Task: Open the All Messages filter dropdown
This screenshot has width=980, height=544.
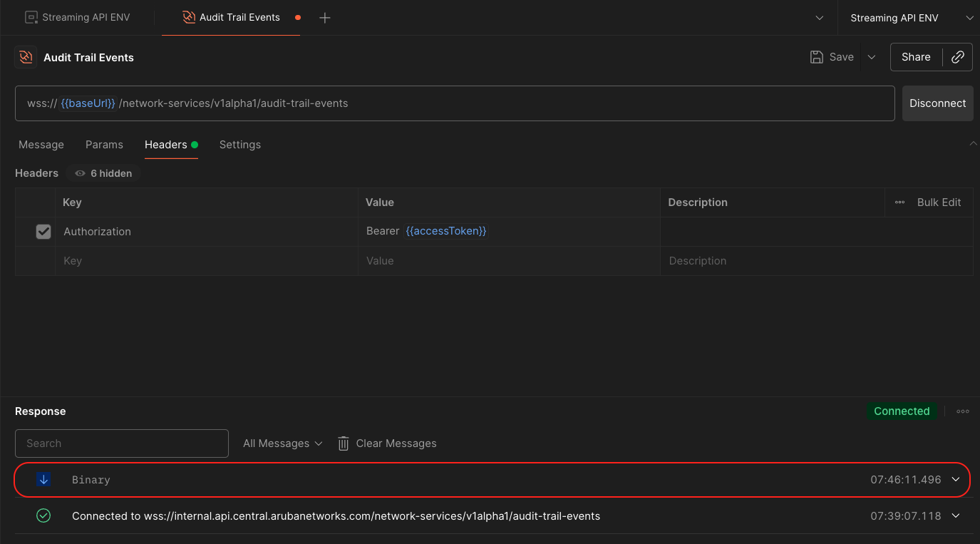Action: coord(283,443)
